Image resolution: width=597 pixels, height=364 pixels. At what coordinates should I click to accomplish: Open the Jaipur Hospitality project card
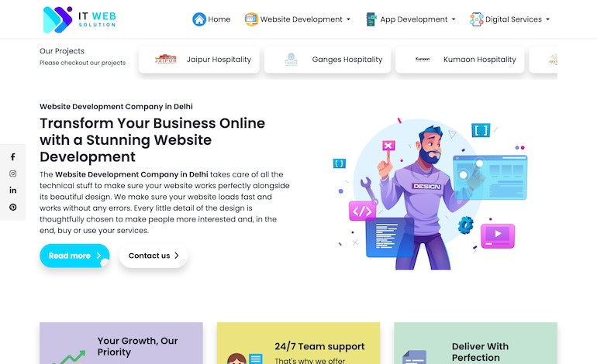click(x=199, y=60)
